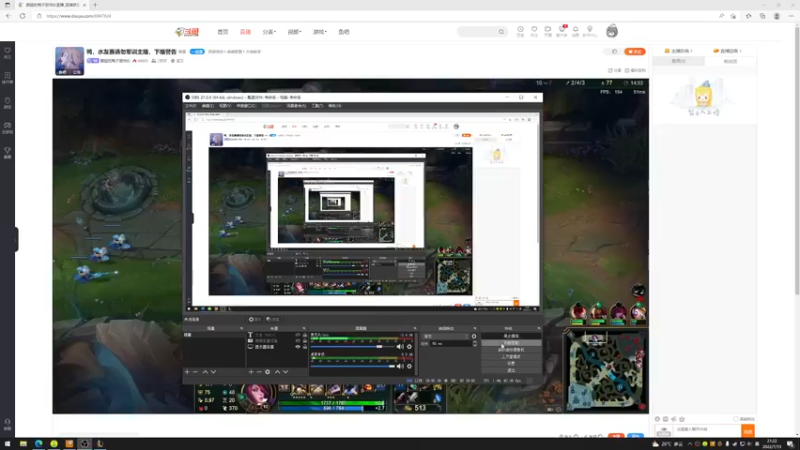Click the user avatar in Douyu header
This screenshot has width=800, height=450.
coord(612,31)
